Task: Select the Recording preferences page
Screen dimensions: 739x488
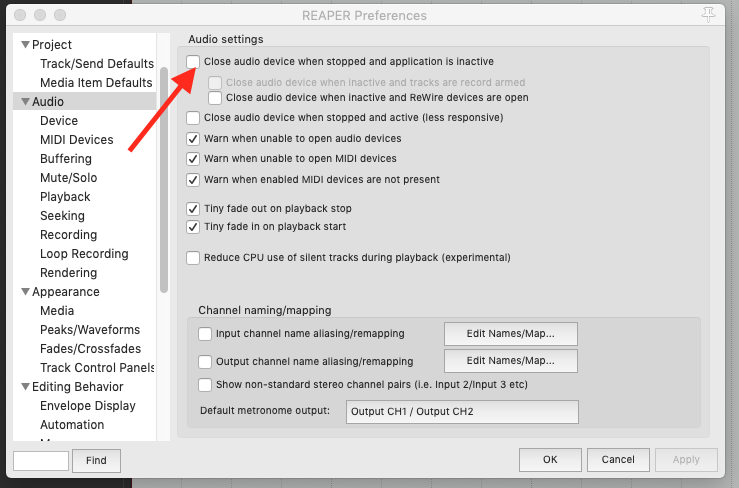Action: (x=69, y=235)
